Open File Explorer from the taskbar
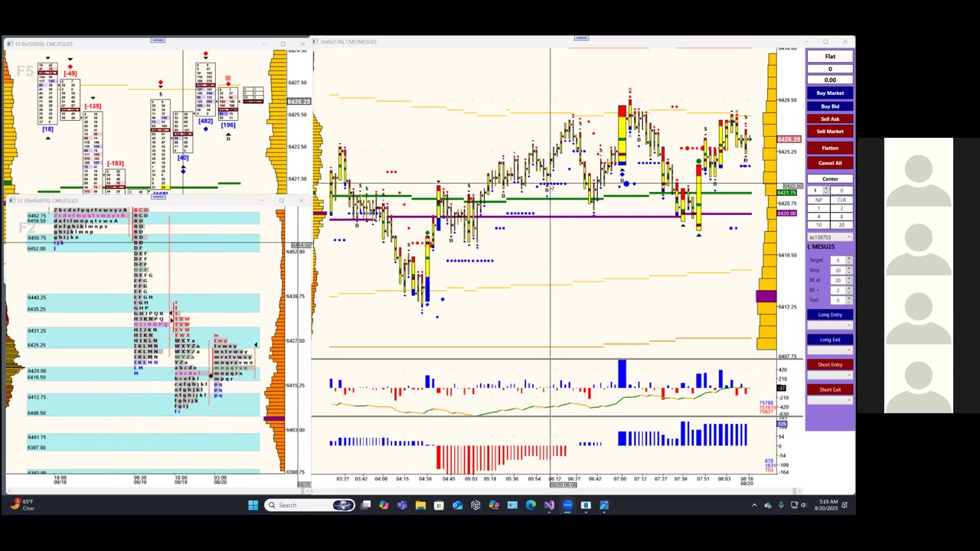The height and width of the screenshot is (551, 980). point(420,505)
